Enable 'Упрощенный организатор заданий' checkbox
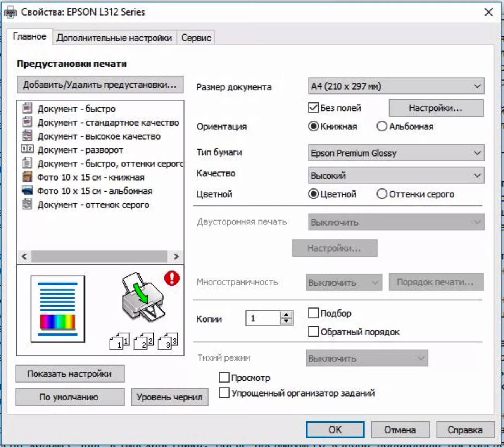 224,393
